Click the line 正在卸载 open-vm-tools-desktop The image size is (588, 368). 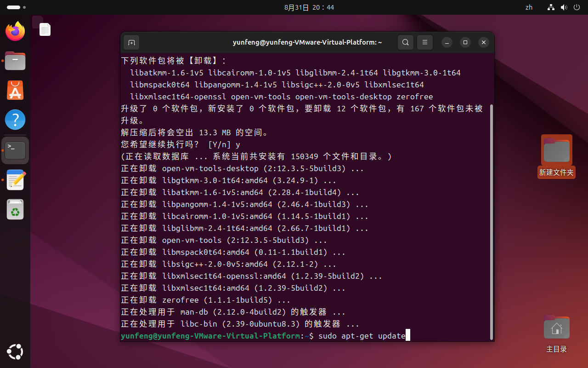tap(242, 168)
